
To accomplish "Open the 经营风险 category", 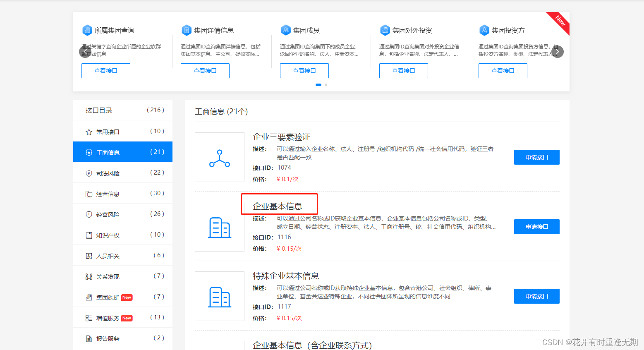I will pyautogui.click(x=123, y=214).
